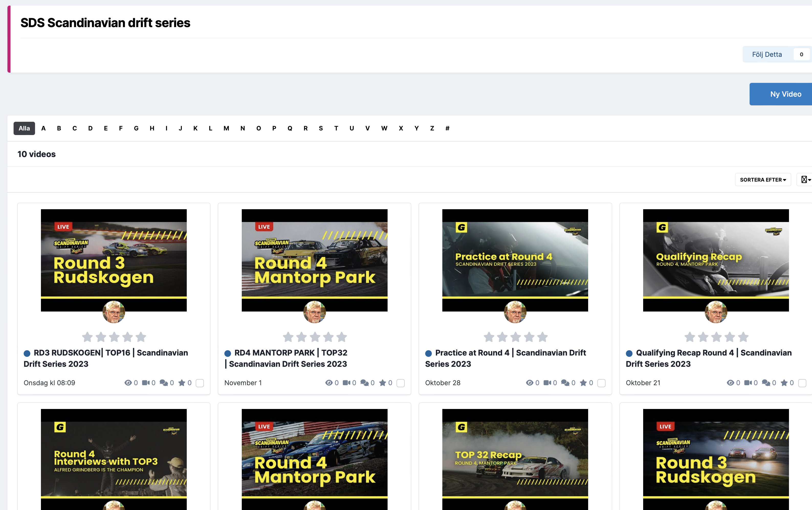Click the Följ Detta follow button
The image size is (812, 510).
767,54
